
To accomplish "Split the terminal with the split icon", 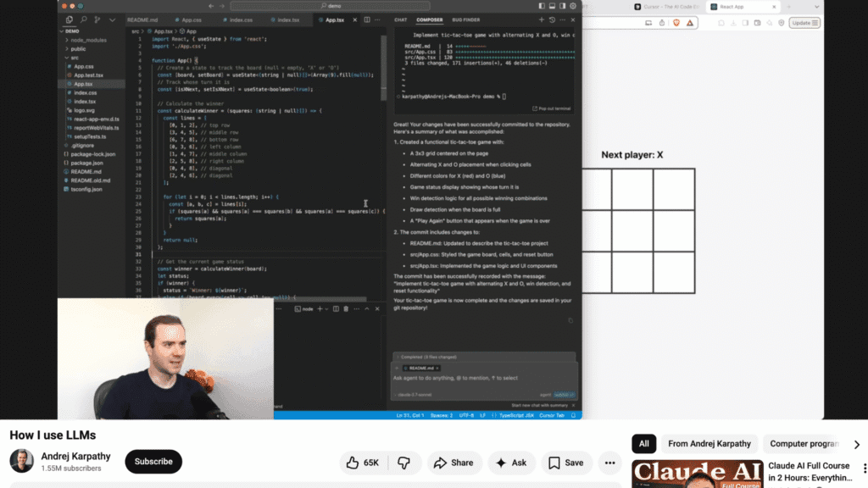I will 336,308.
